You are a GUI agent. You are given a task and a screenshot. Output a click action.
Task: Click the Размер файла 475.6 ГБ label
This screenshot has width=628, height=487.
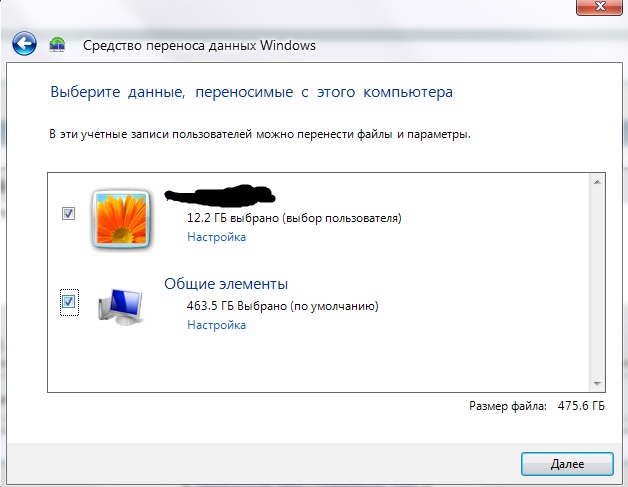[x=537, y=406]
